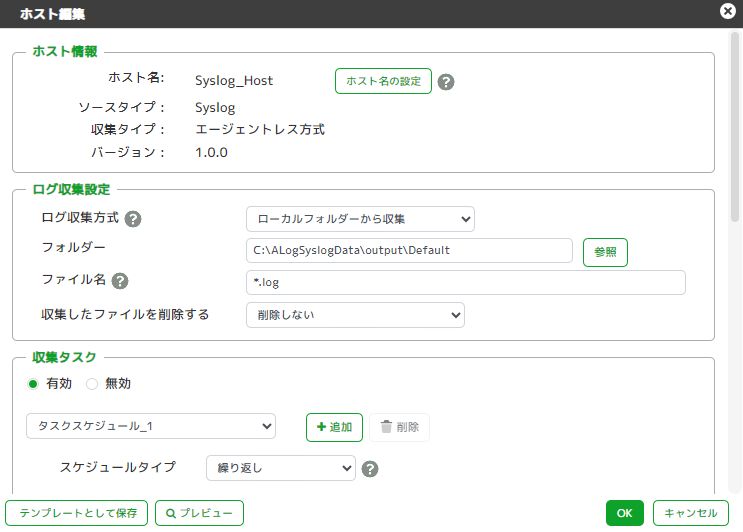Screen dimensions: 743x532
Task: Close the ホスト編集 dialog with X icon
Action: tap(728, 10)
